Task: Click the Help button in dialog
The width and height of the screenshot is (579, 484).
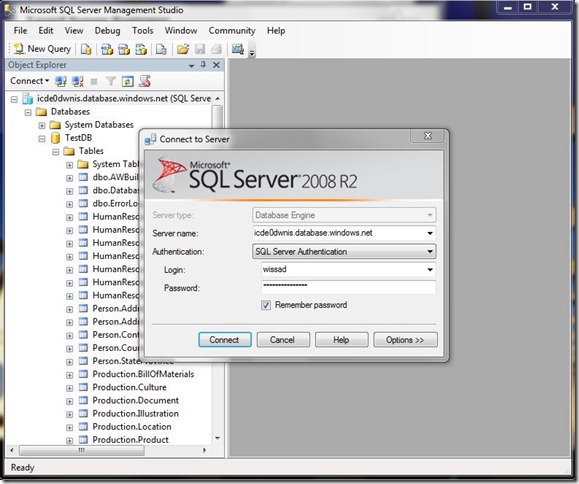Action: [x=341, y=339]
